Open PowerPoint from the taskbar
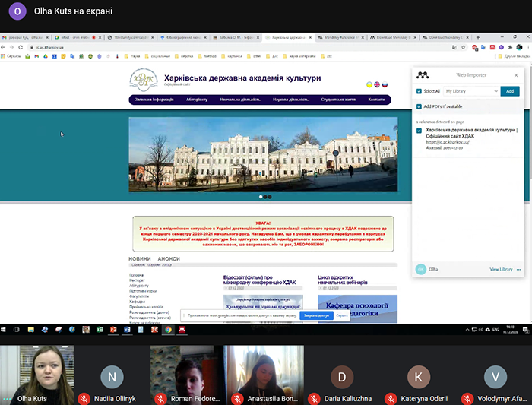The image size is (532, 405). (x=113, y=329)
